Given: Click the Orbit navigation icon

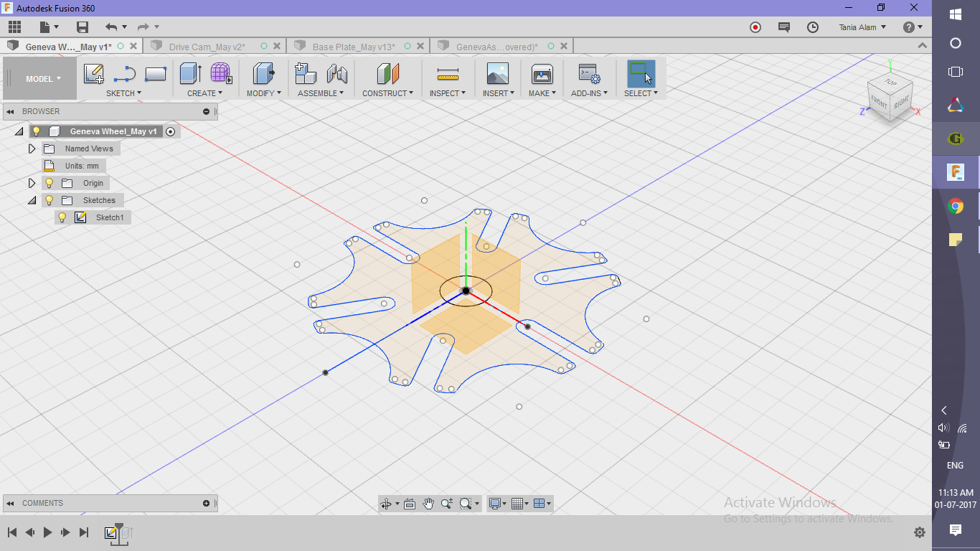Looking at the screenshot, I should click(386, 504).
